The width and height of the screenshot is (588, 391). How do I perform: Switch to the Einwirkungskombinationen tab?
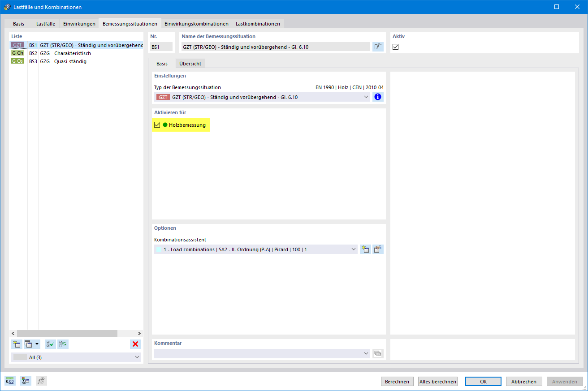coord(196,24)
